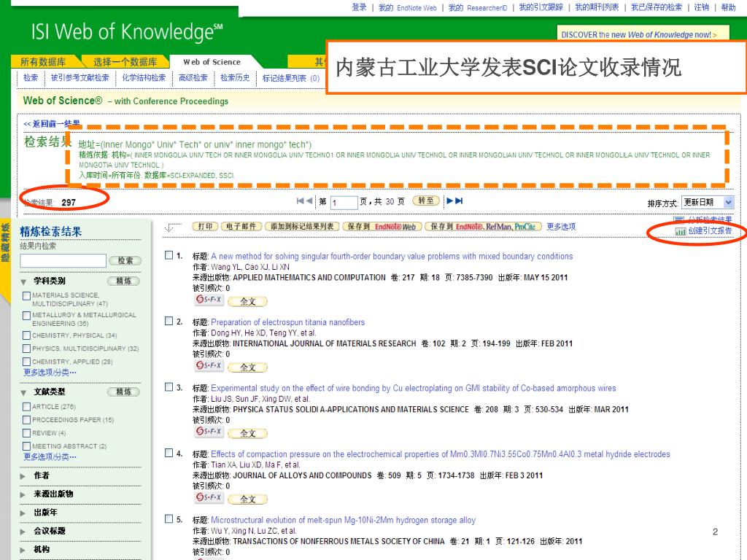Show more subject categories under 学科类别
Screen dimensions: 747x560
point(50,373)
